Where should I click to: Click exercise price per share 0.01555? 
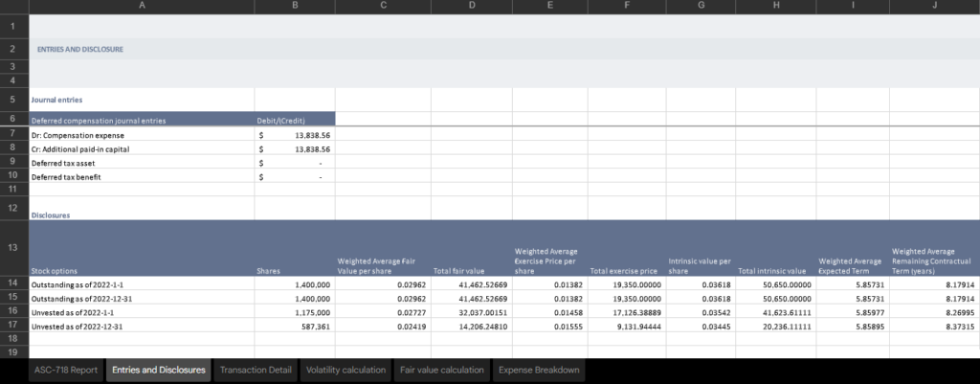click(550, 326)
